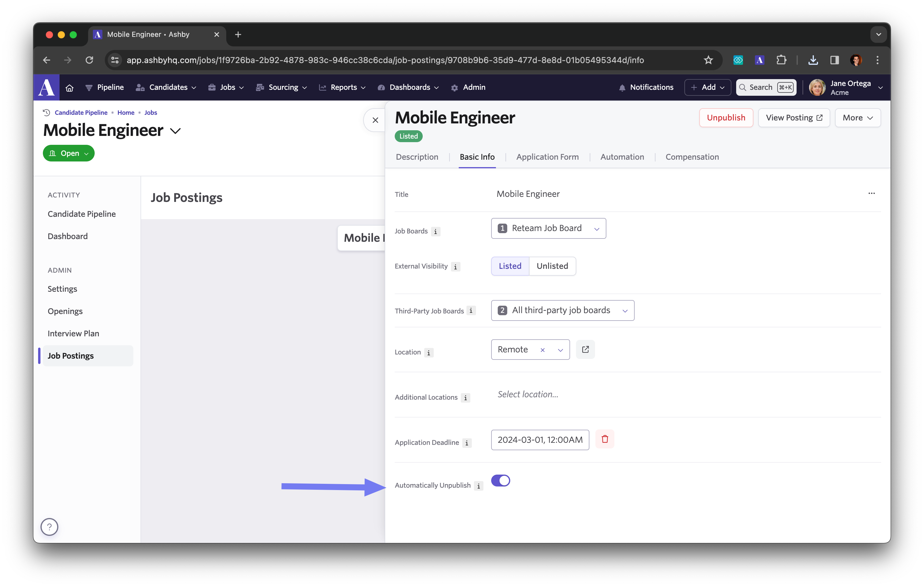This screenshot has height=587, width=924.
Task: Click the Ashby home icon in navbar
Action: coord(69,88)
